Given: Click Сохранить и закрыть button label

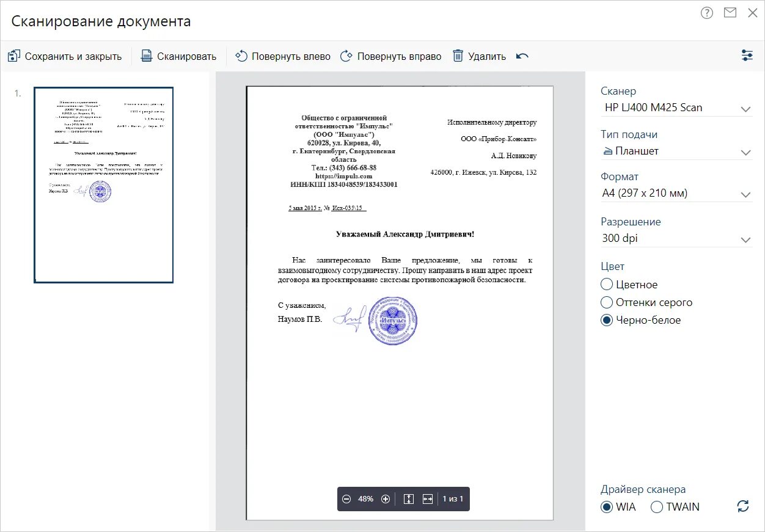Looking at the screenshot, I should [x=73, y=56].
